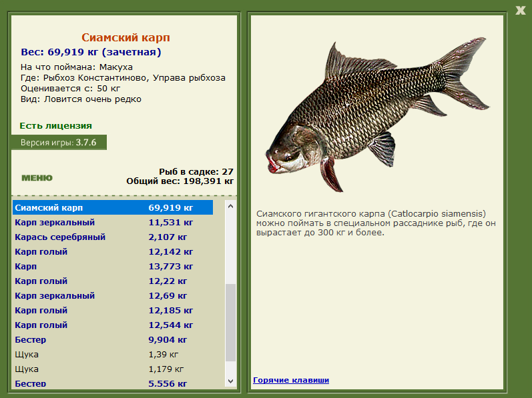Click the На что поймана: Макуха line
Viewport: 532px width, 398px height.
click(77, 67)
